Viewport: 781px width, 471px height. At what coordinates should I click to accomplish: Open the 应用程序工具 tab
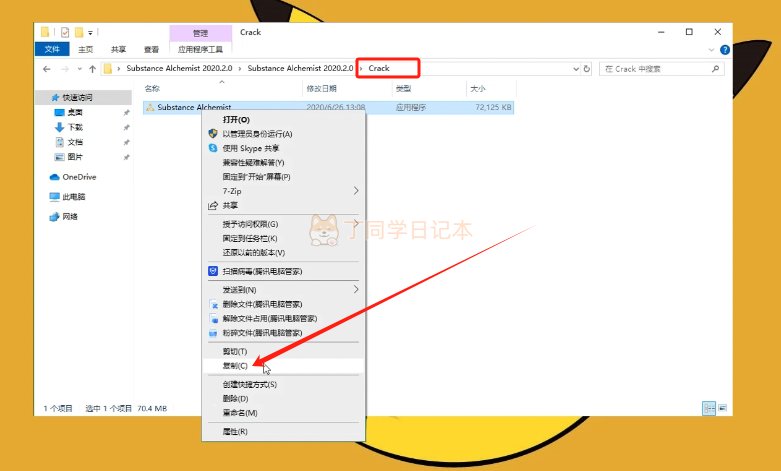[200, 49]
